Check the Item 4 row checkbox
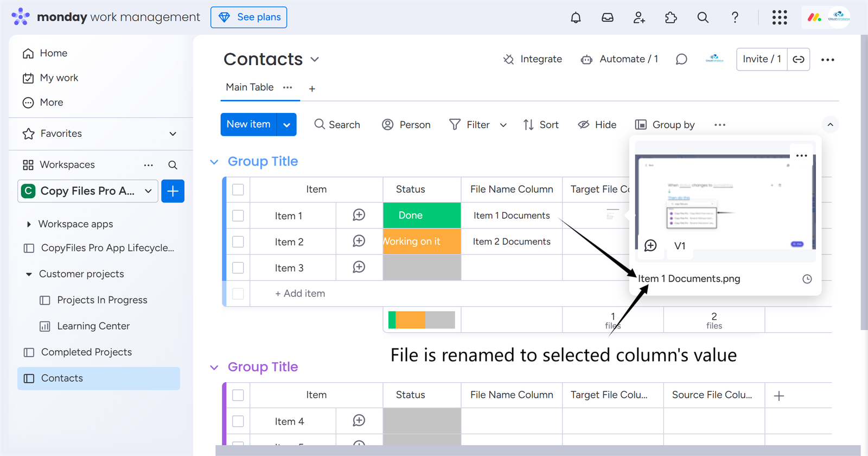This screenshot has height=456, width=868. (238, 421)
